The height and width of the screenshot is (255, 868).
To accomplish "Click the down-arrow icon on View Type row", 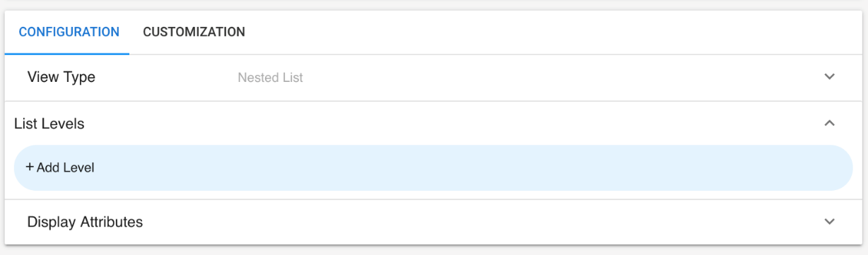I will (x=830, y=77).
